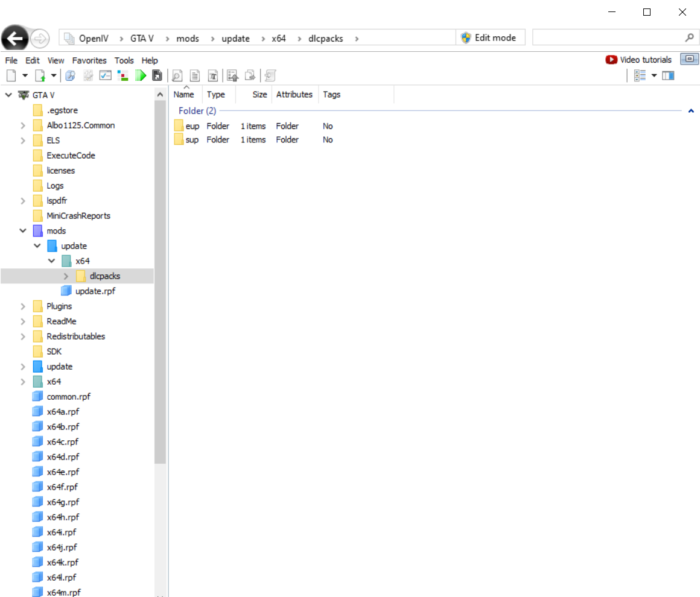This screenshot has width=700, height=597.
Task: Collapse the x64 node under update
Action: [51, 261]
